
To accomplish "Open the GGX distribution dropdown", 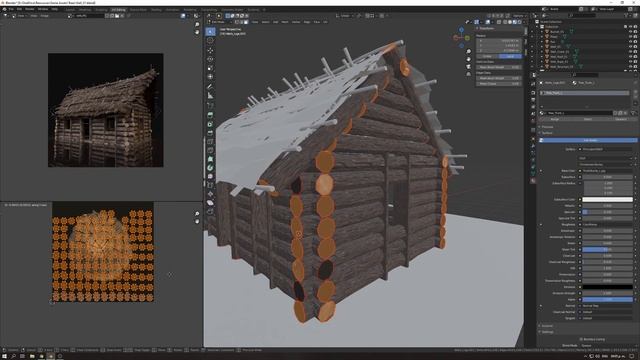I will (x=605, y=158).
